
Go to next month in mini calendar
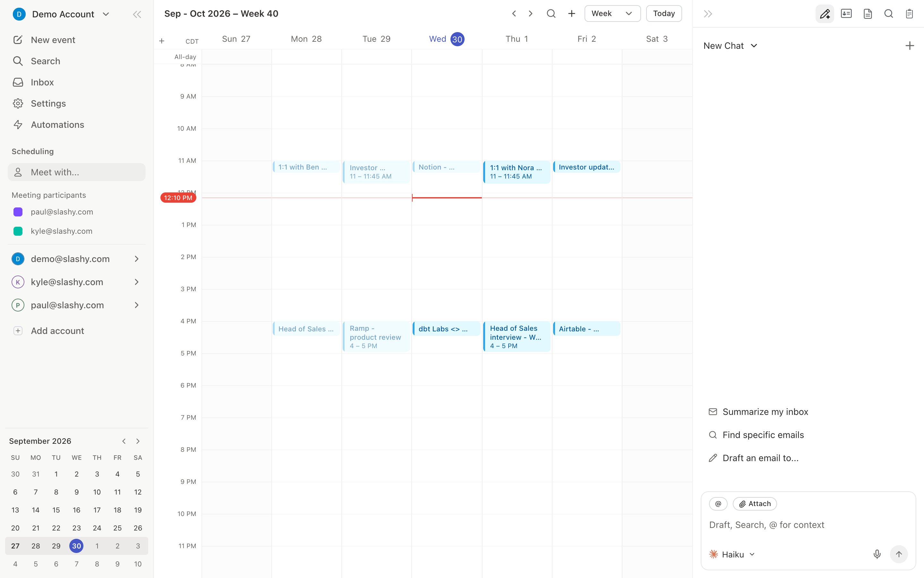click(138, 441)
